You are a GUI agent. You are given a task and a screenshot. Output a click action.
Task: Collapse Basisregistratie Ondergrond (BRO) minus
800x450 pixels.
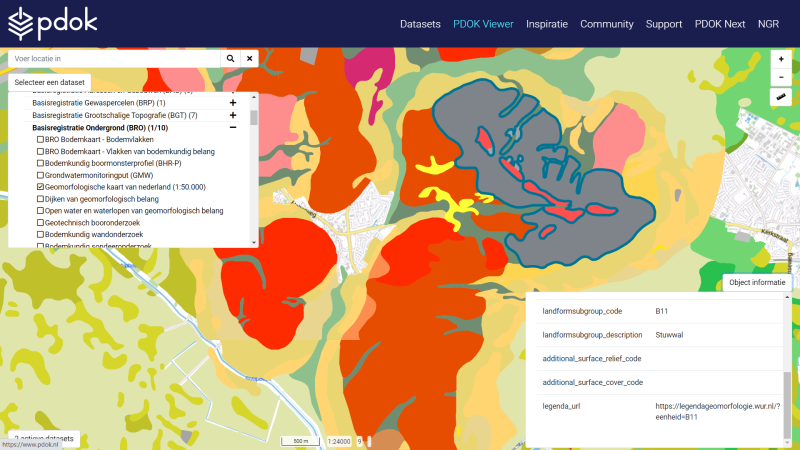click(x=233, y=128)
